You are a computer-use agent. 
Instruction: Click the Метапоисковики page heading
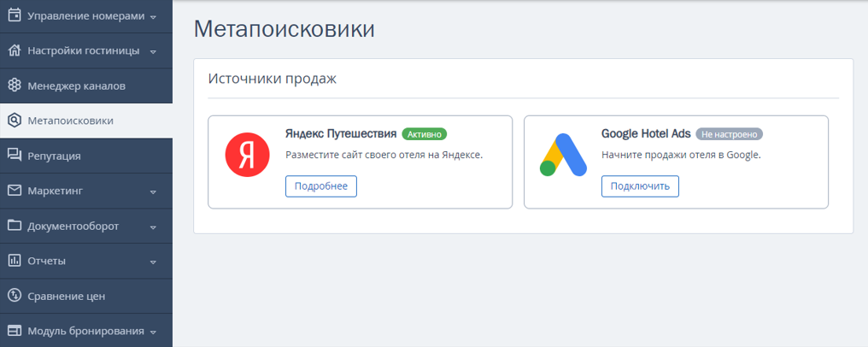point(284,29)
